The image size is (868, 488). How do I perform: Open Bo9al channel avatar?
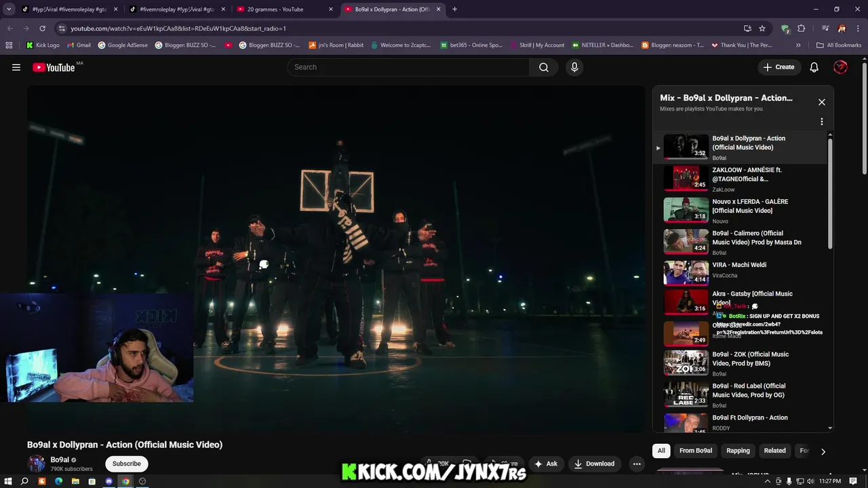point(36,464)
